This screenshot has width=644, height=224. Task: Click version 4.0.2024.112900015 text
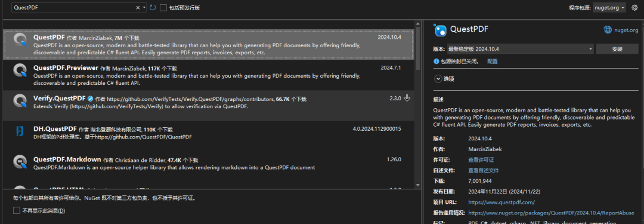[377, 129]
